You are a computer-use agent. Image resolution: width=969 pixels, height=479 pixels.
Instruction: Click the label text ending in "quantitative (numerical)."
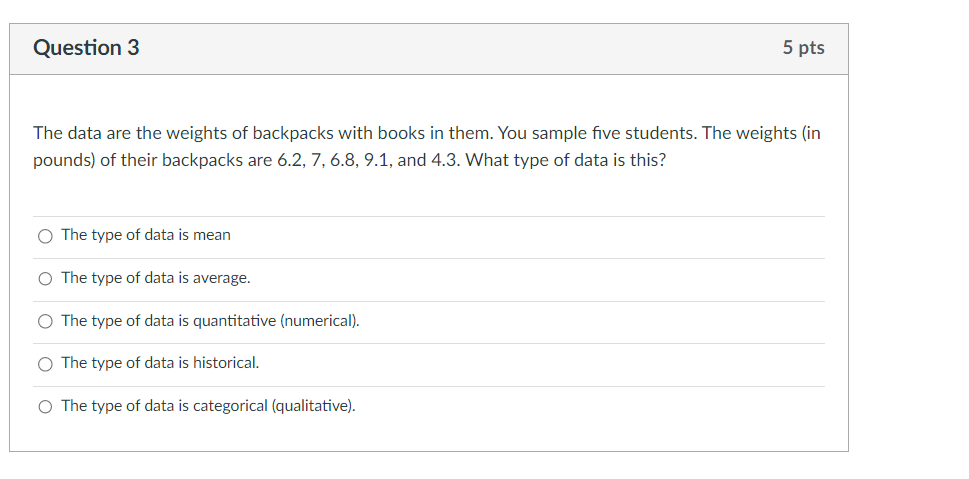pos(210,321)
